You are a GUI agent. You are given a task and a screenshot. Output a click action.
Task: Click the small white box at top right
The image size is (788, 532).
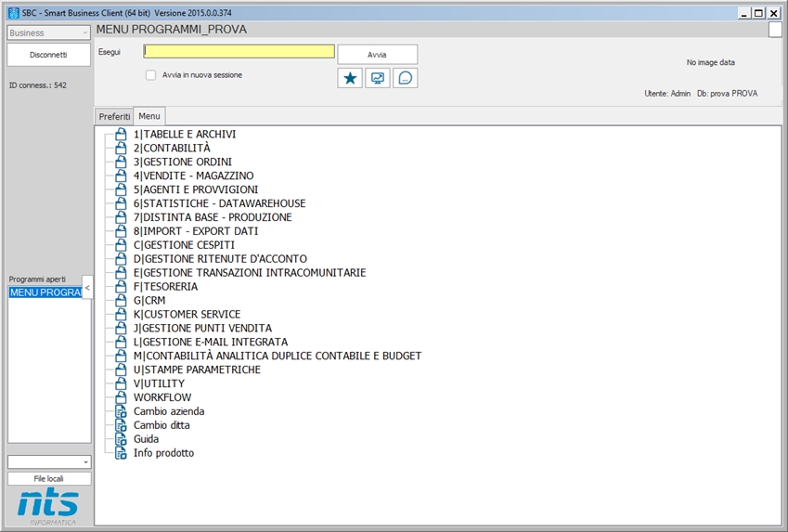pos(775,30)
